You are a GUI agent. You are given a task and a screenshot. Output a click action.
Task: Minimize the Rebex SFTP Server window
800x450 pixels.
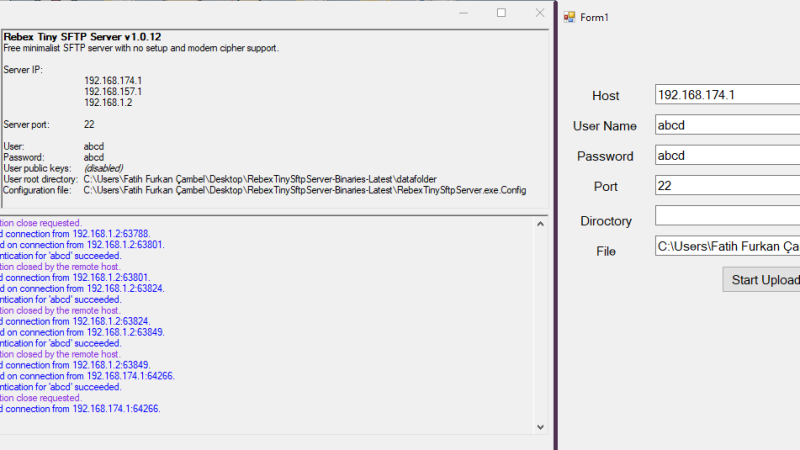[463, 13]
